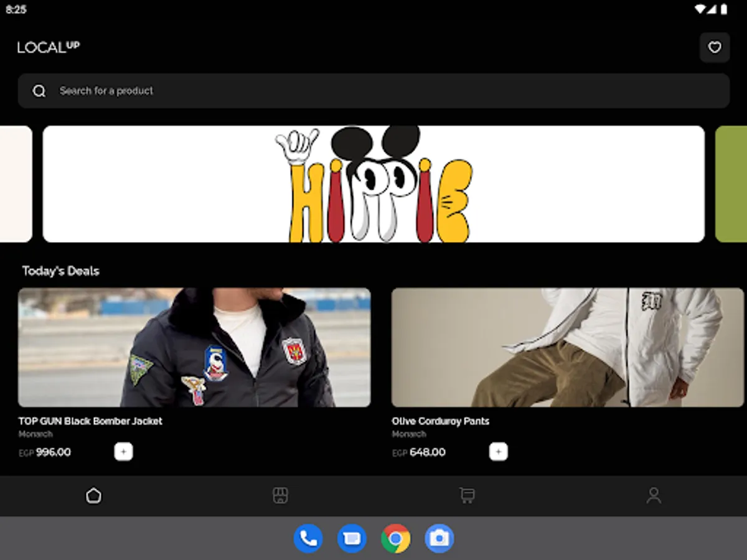Select TOP GUN Black Bomber Jacket title
The height and width of the screenshot is (560, 747).
click(x=90, y=421)
